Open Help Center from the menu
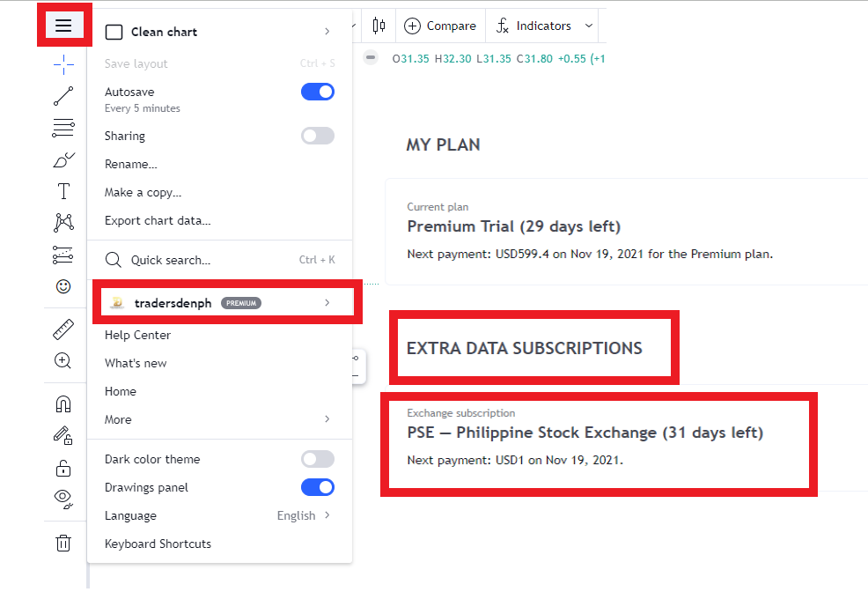The width and height of the screenshot is (868, 592). point(138,335)
